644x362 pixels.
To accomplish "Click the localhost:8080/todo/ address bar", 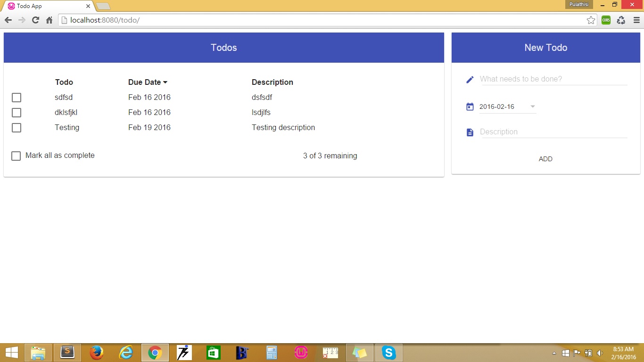I will click(322, 20).
